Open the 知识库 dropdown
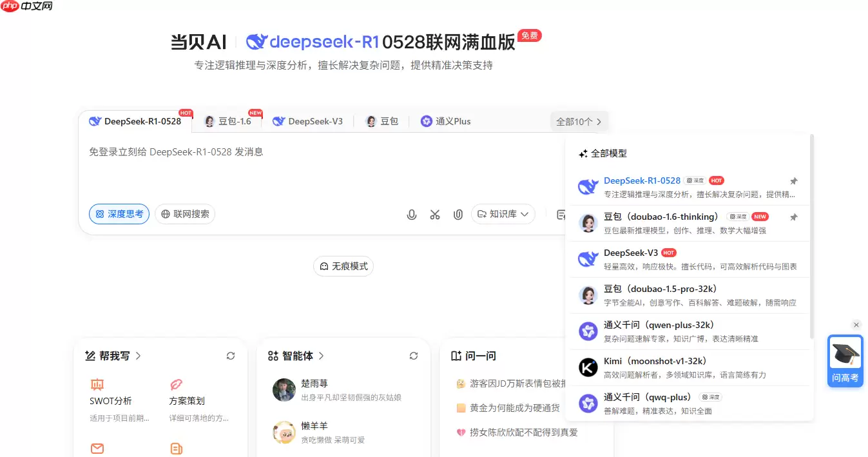Viewport: 868px width, 457px height. coord(503,214)
